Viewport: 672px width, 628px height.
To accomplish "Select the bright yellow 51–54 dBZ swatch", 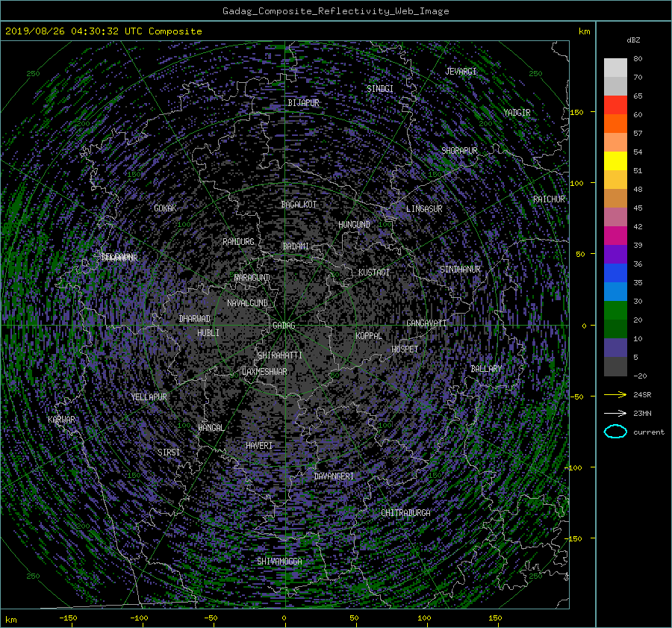I will (615, 161).
